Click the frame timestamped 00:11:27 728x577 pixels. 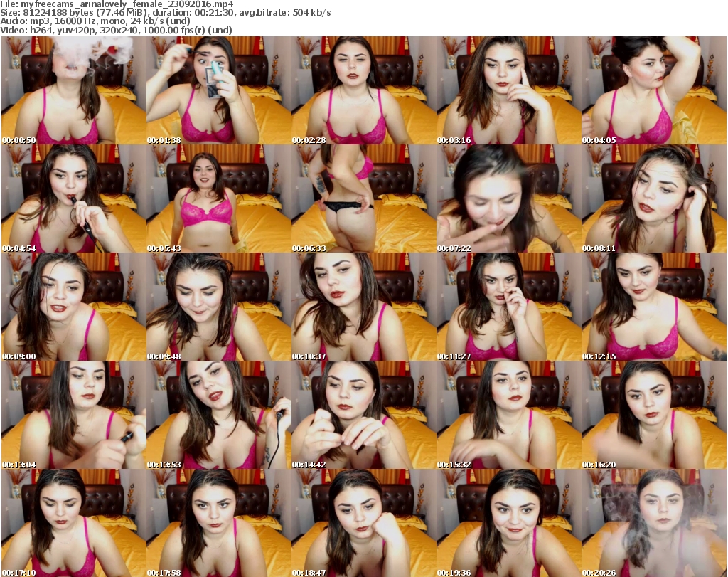509,307
